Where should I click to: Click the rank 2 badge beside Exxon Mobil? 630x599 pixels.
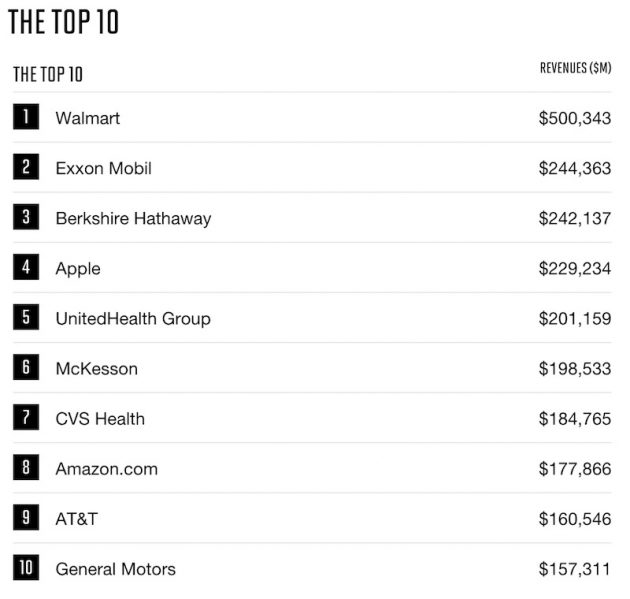pos(26,167)
